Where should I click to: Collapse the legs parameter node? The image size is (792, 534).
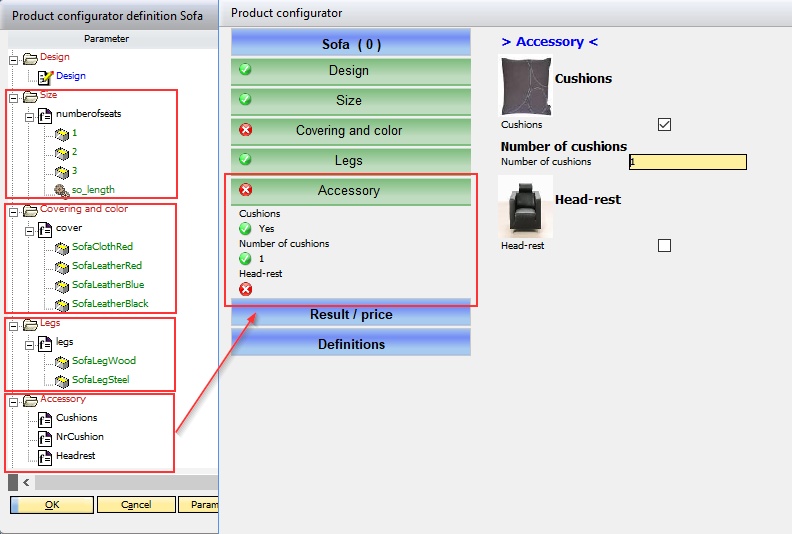point(29,342)
